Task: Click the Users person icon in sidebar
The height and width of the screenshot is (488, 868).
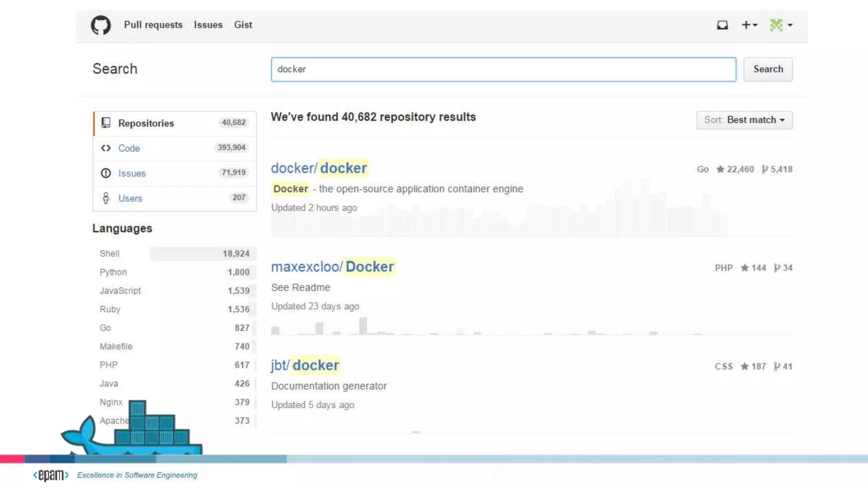Action: pyautogui.click(x=106, y=198)
